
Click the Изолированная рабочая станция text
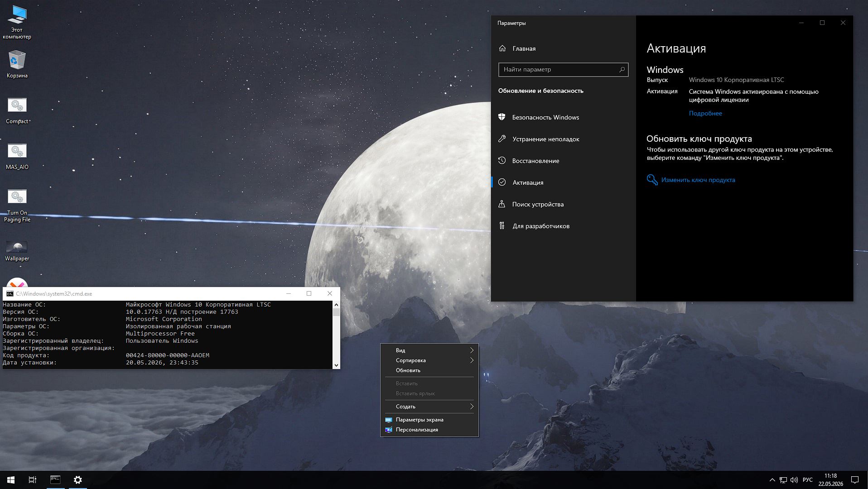(x=178, y=326)
